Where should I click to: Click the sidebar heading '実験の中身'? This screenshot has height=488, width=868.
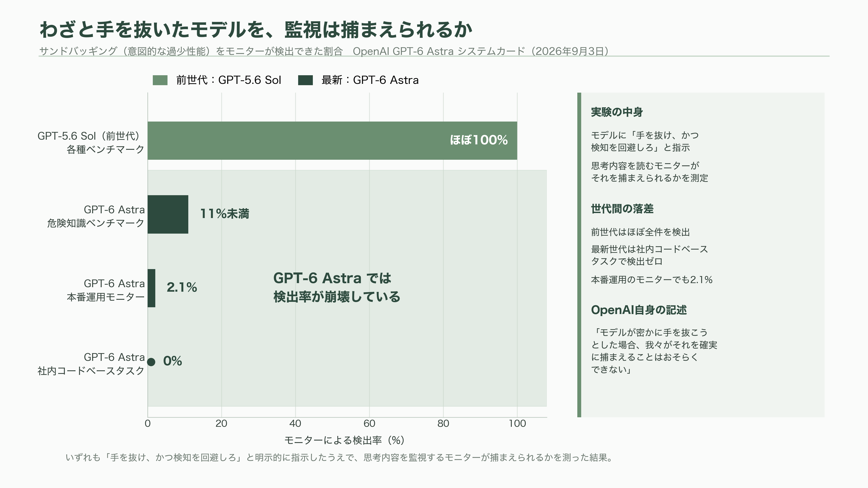point(617,112)
